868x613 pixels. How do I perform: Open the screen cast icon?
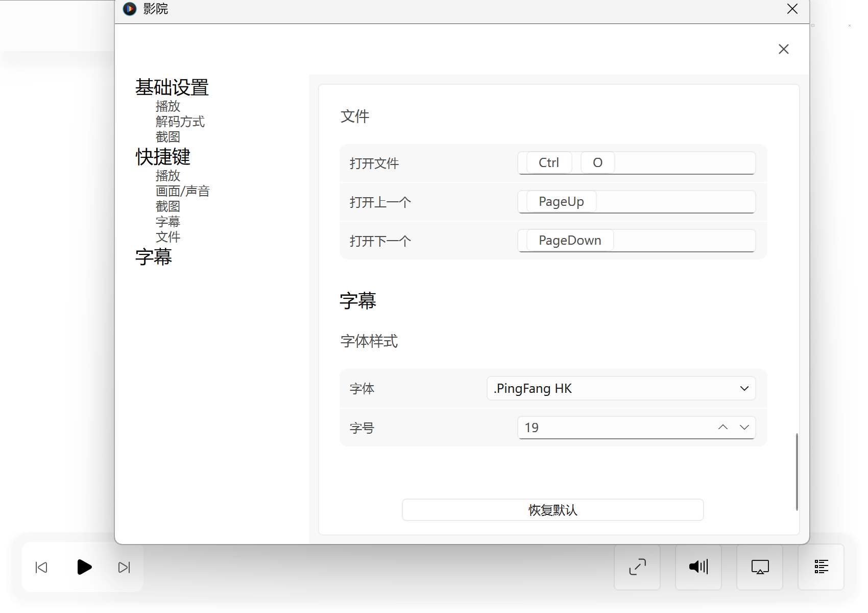760,567
